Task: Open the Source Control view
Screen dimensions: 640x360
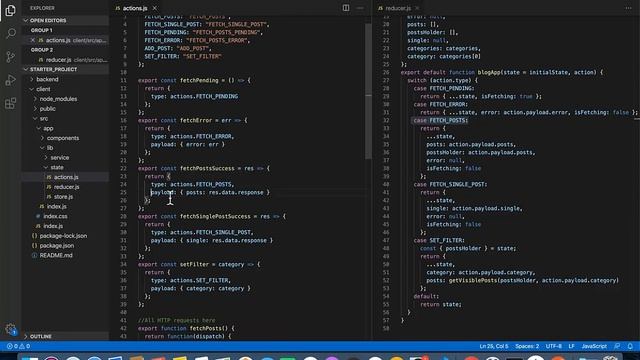Action: click(x=11, y=57)
